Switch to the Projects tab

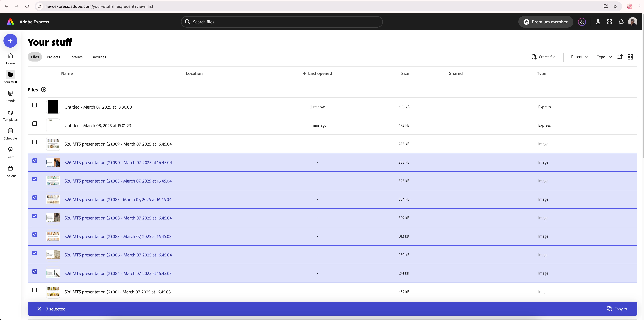tap(53, 57)
